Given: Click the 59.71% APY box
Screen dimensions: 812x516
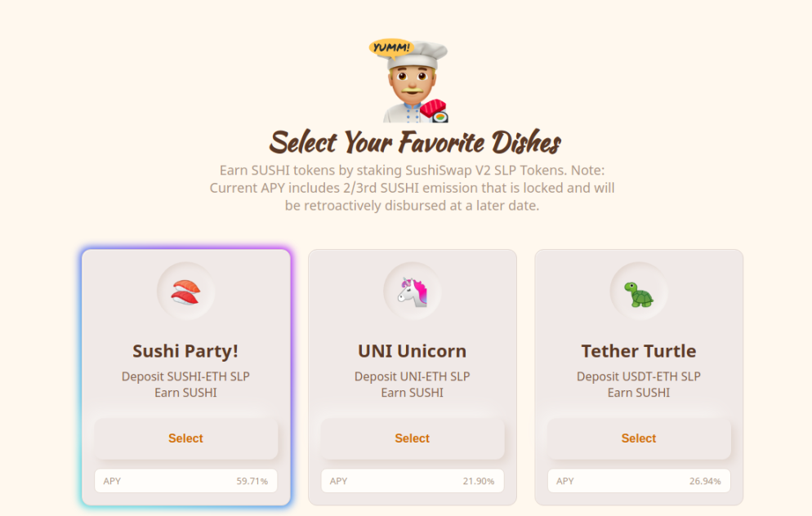Looking at the screenshot, I should pyautogui.click(x=185, y=481).
